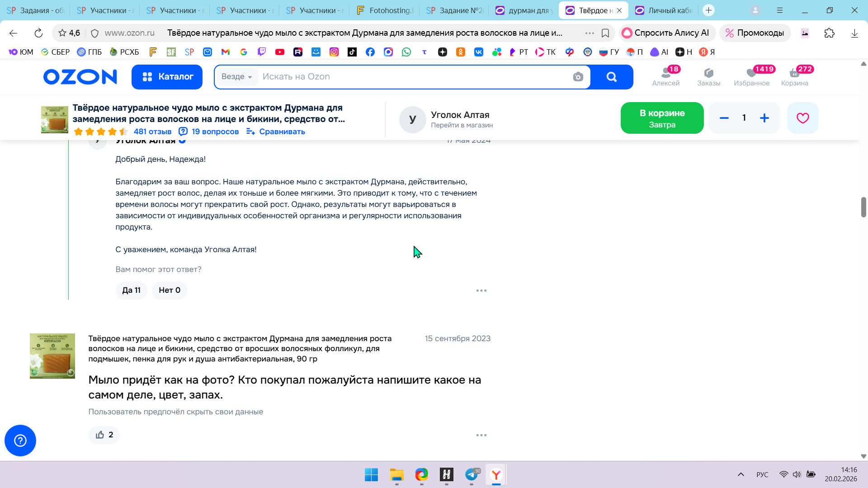Click the round help question-mark button
Screen dimensions: 868x488
(20, 441)
